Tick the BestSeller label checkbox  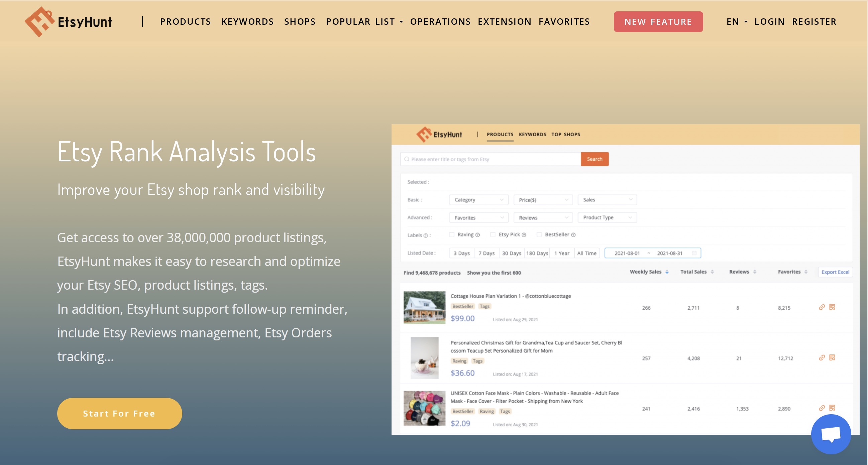[539, 235]
